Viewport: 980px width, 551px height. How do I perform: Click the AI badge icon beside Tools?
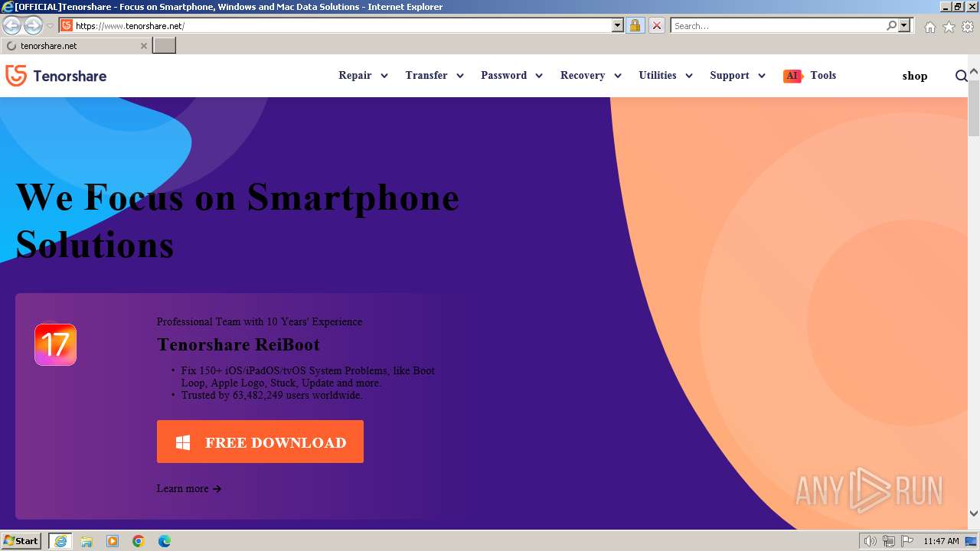click(792, 76)
